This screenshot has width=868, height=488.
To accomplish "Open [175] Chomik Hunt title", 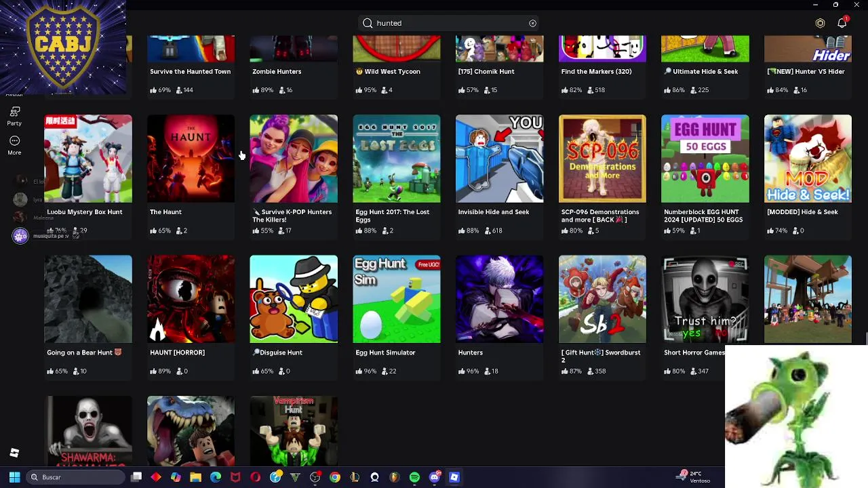I will pos(486,71).
